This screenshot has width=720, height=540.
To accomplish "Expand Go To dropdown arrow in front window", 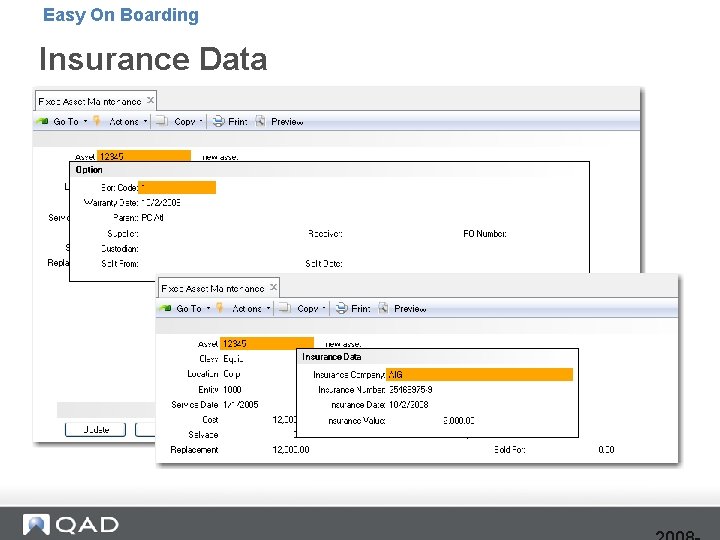I will tap(208, 308).
